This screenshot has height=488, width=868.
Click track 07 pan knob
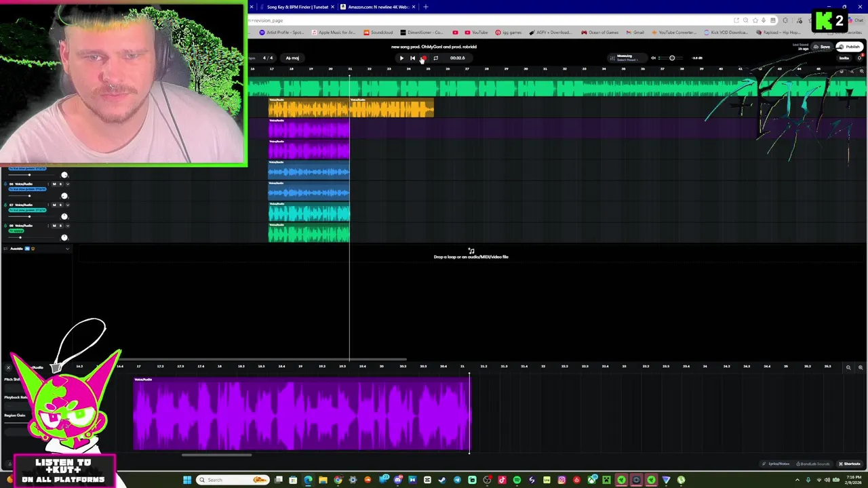click(x=64, y=217)
